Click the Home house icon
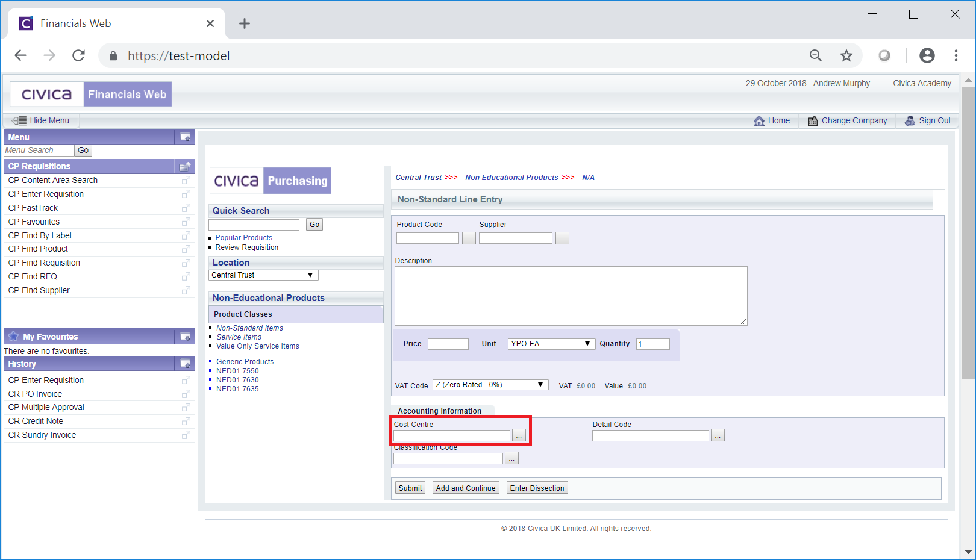 [x=759, y=121]
